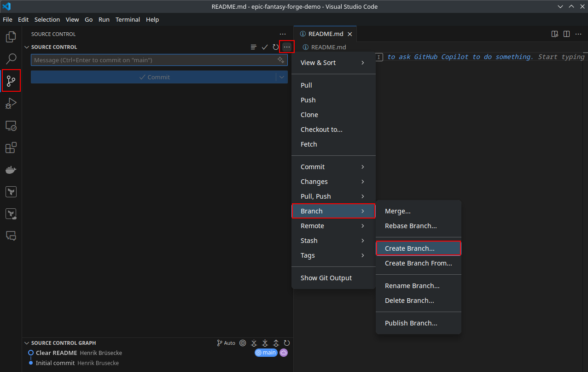Click the refresh icon in Source Control Graph
The width and height of the screenshot is (588, 372).
(287, 343)
